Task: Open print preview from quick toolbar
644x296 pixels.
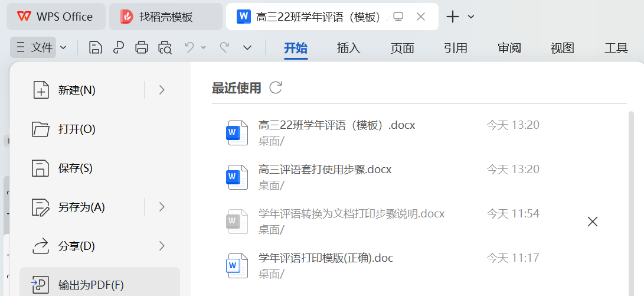Action: [x=165, y=48]
